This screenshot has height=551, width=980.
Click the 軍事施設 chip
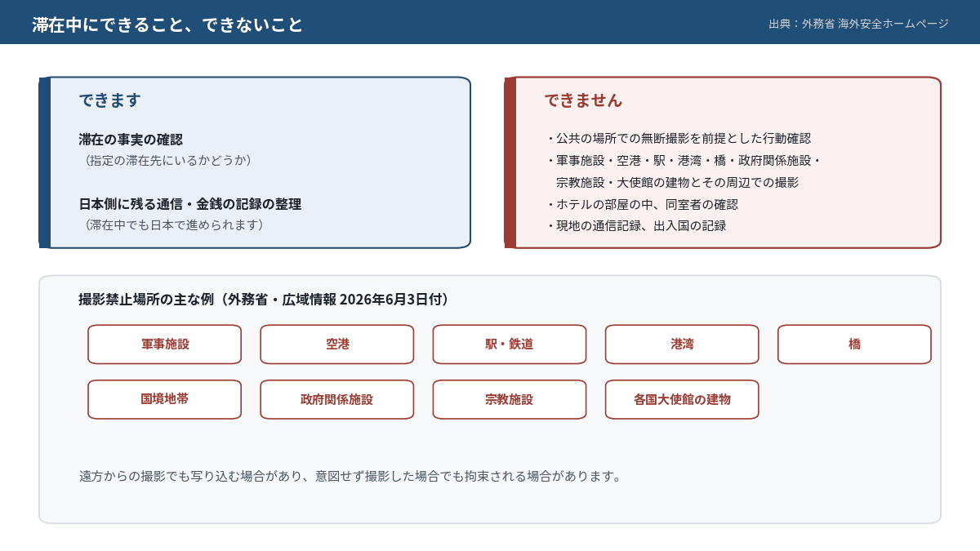(164, 344)
